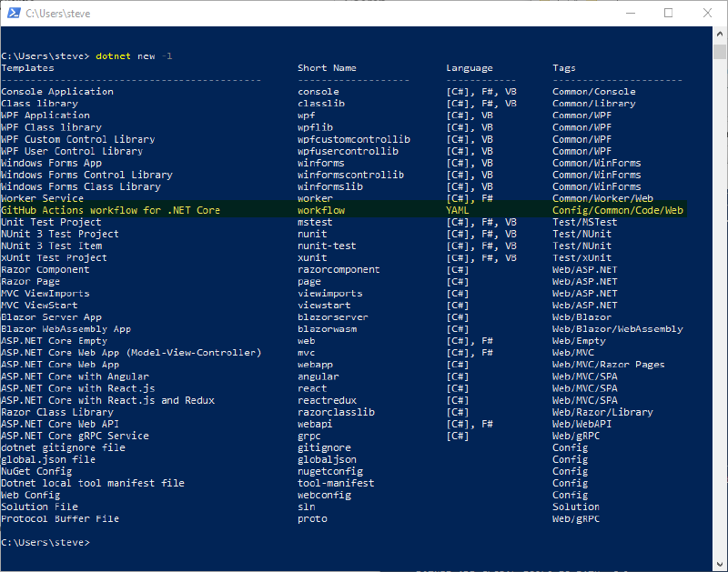Click the 'Common/Worker/Web' tag
The image size is (728, 572).
click(602, 198)
